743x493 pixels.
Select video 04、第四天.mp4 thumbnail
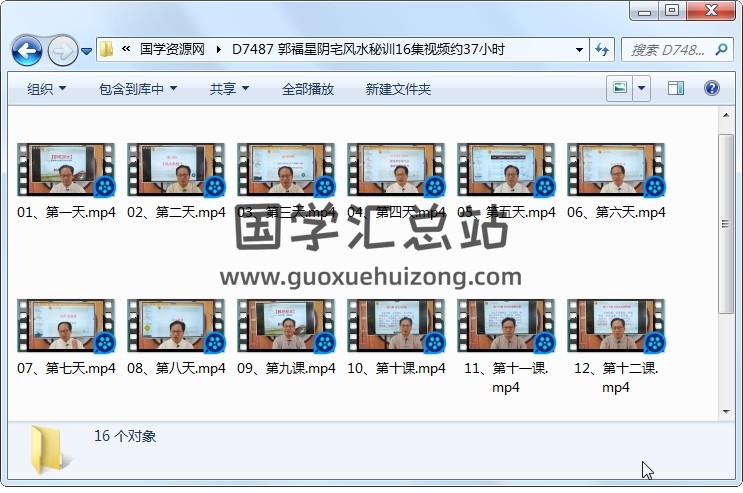tap(396, 170)
